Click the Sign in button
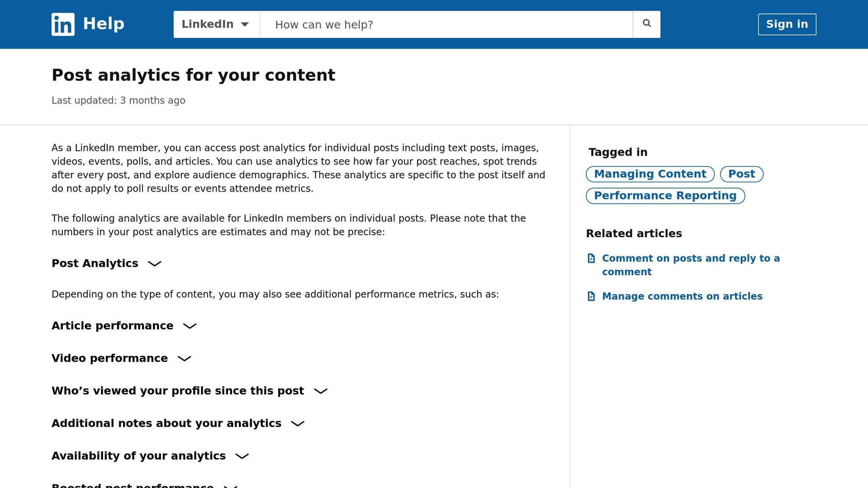Screen dimensions: 868x488 [x=787, y=24]
